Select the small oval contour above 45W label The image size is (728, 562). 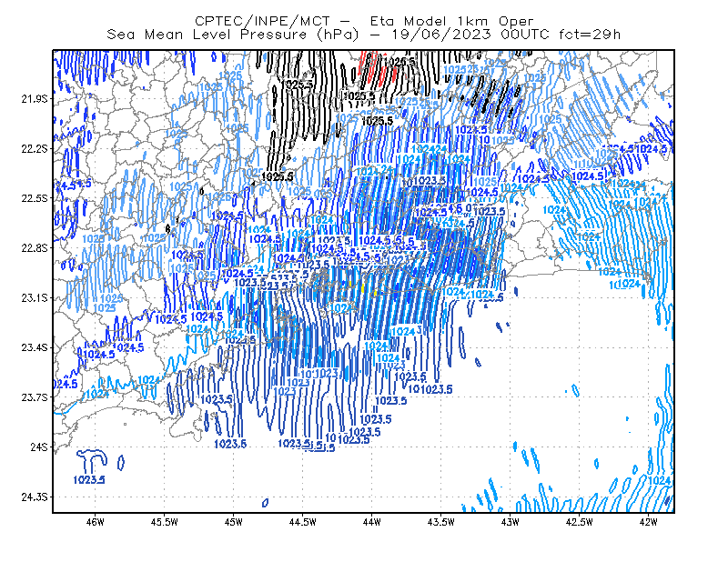coord(265,503)
